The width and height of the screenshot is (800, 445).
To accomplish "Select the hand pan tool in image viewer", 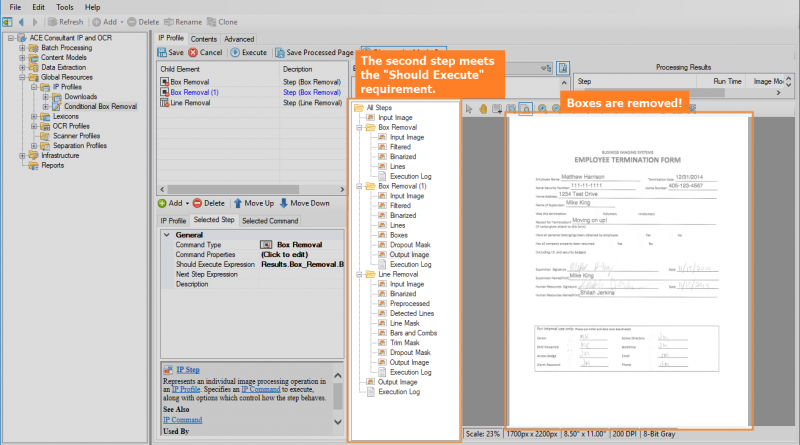I will pos(484,107).
